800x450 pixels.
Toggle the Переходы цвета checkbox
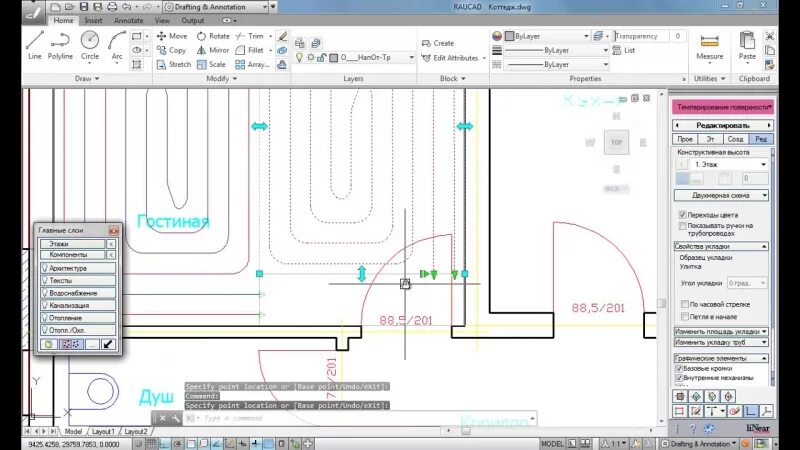(682, 214)
